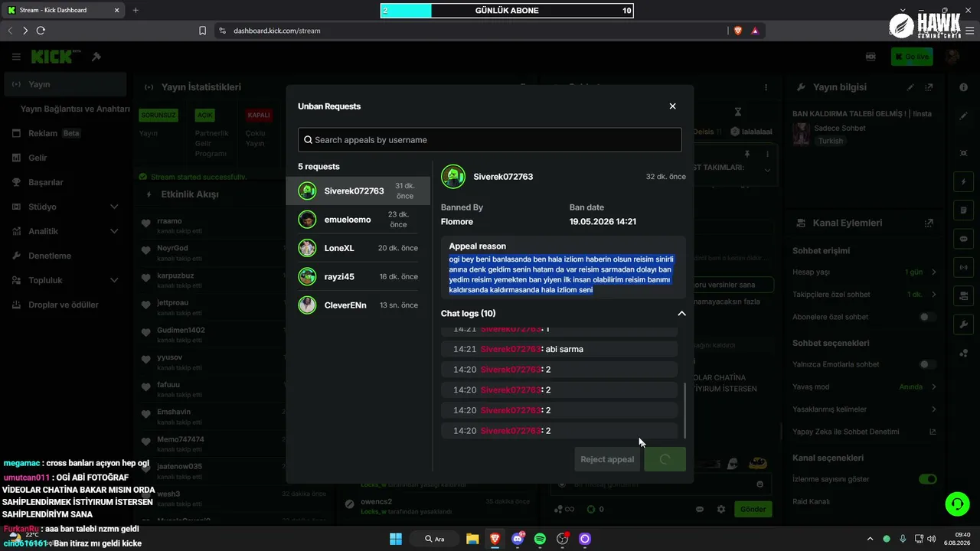Open the Windows Start menu

click(x=396, y=539)
